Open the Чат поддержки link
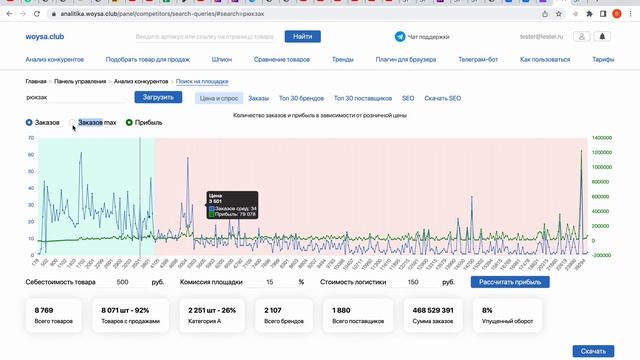Screen dimensions: 640x360 (x=429, y=37)
